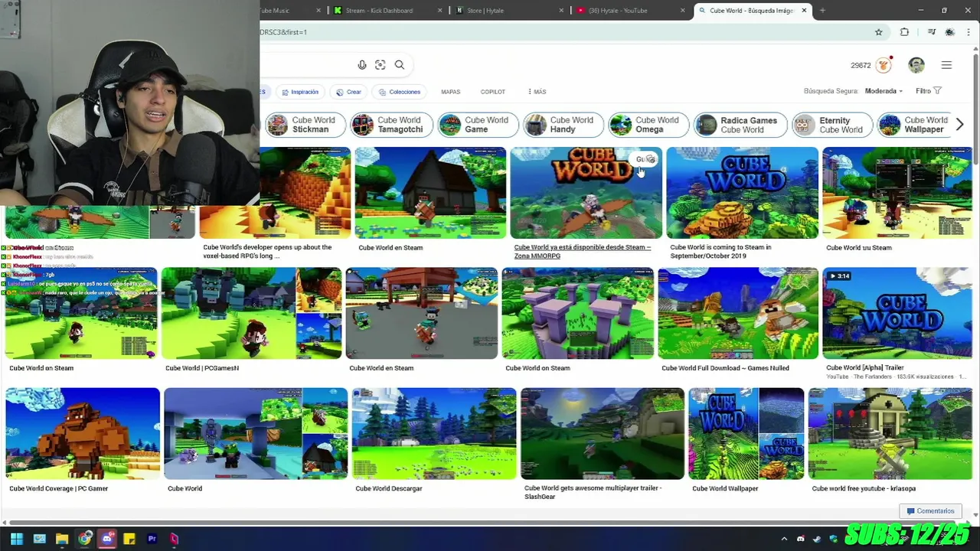Image resolution: width=980 pixels, height=551 pixels.
Task: Open the browser extensions puzzle icon
Action: click(904, 32)
